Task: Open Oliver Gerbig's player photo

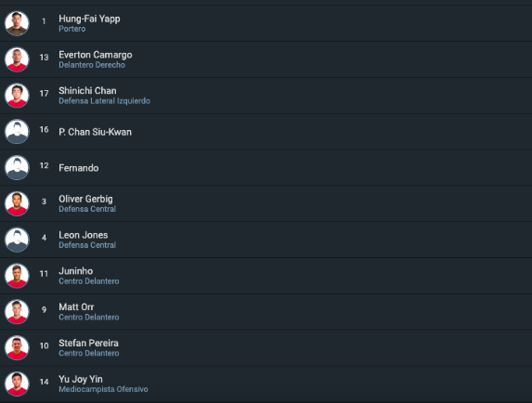Action: point(17,203)
